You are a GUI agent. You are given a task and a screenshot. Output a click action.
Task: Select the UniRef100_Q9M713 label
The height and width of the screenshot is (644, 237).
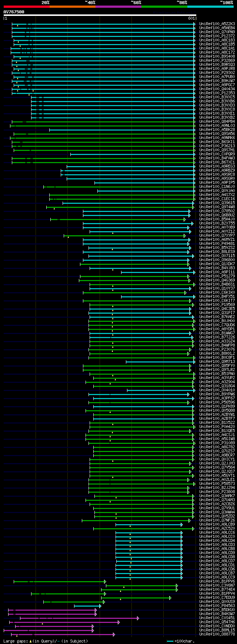pos(217,362)
